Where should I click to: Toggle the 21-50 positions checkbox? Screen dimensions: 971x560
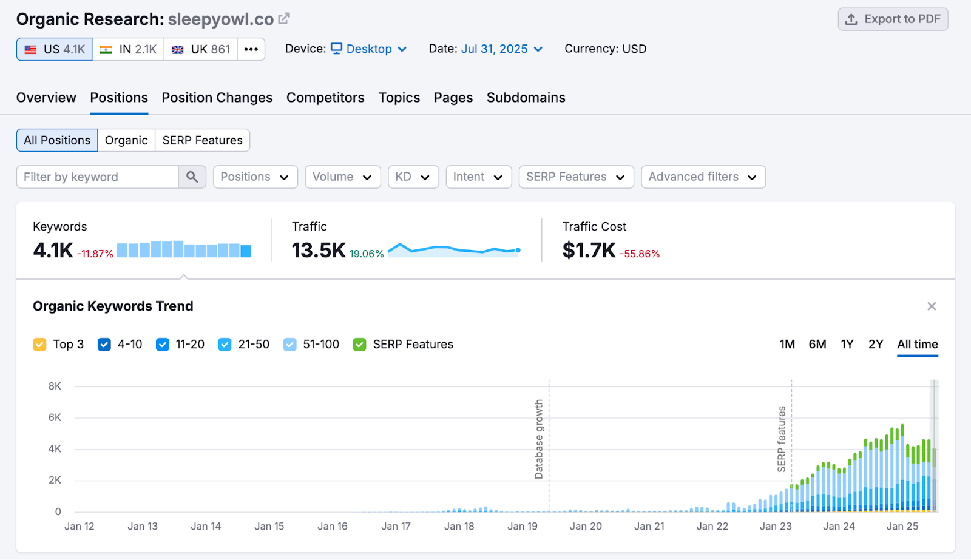(225, 345)
